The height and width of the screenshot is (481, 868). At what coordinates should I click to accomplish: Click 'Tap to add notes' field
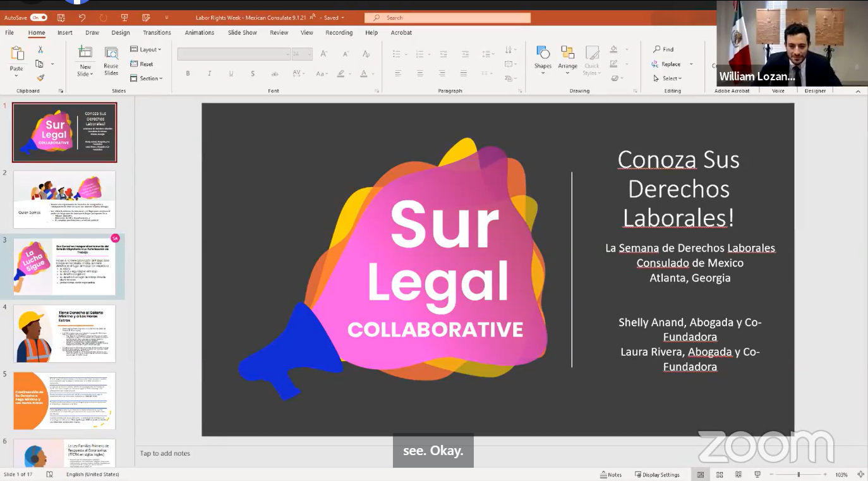click(165, 453)
